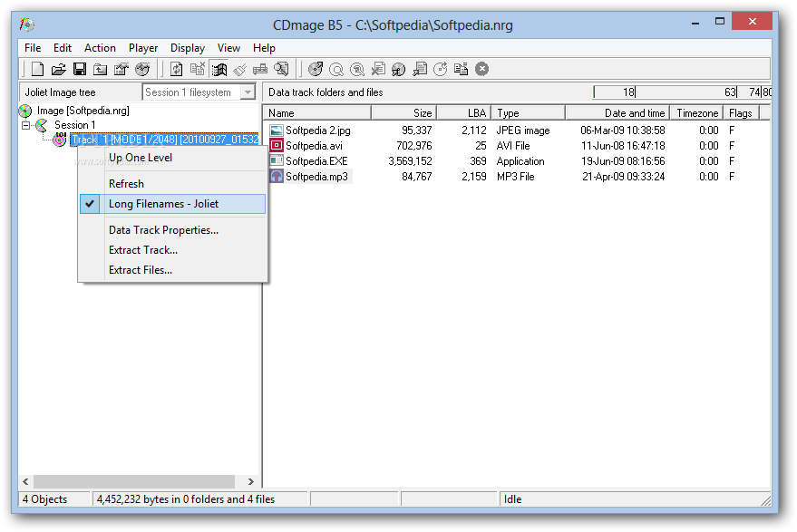Click the Up One Level folder toolbar icon
Image resolution: width=797 pixels, height=532 pixels.
pyautogui.click(x=100, y=69)
